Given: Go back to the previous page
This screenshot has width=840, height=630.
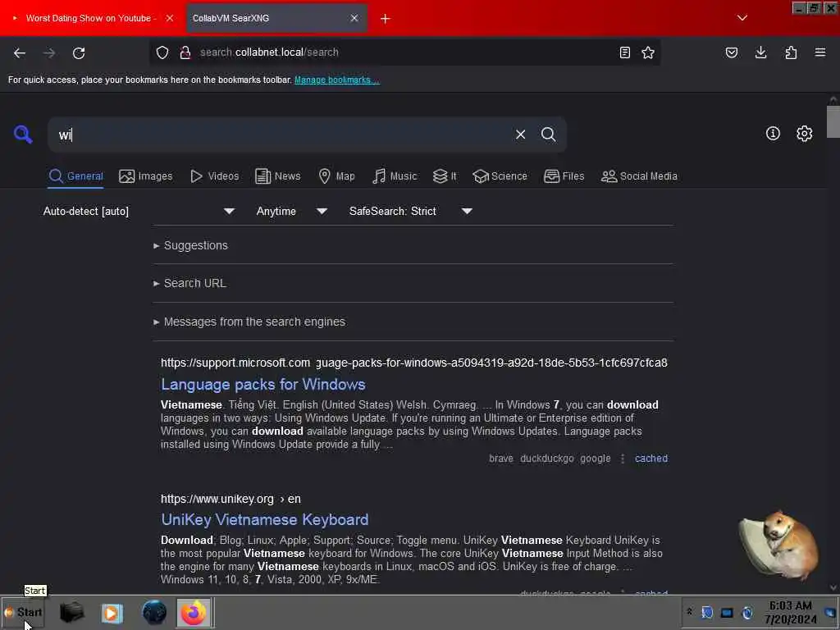Looking at the screenshot, I should tap(20, 52).
